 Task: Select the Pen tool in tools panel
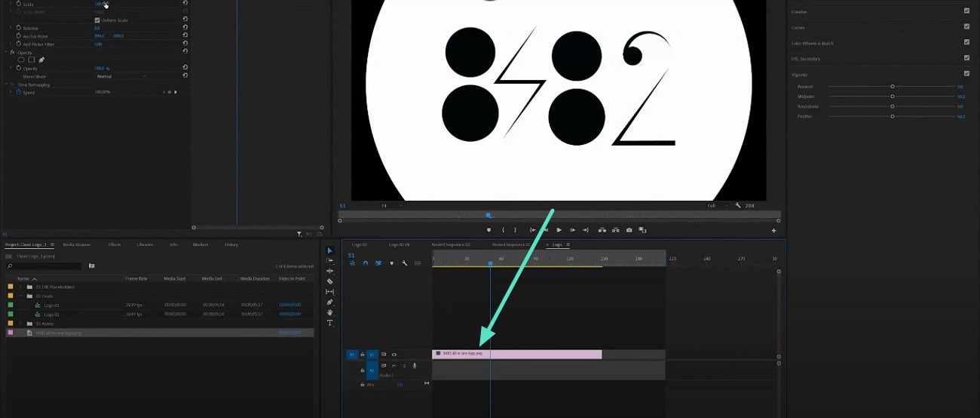(329, 303)
